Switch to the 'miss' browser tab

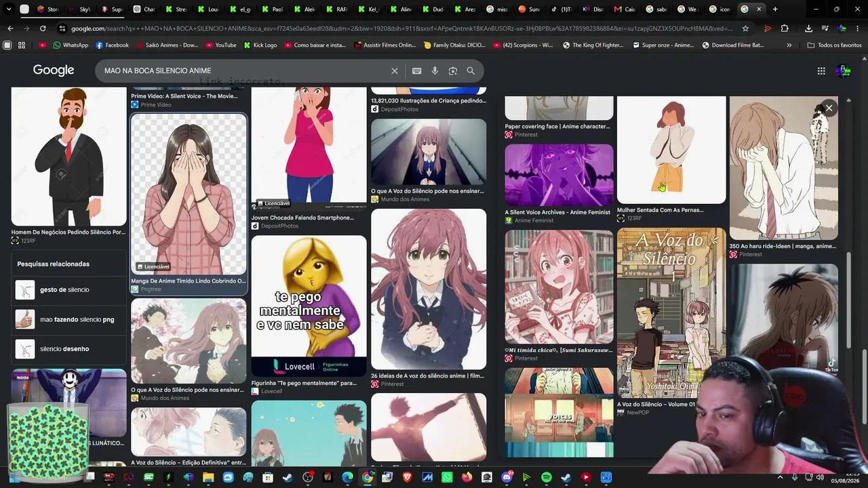click(496, 9)
